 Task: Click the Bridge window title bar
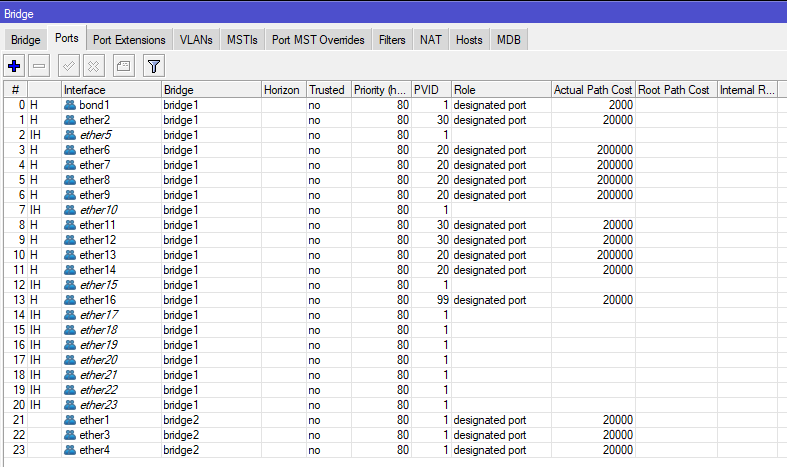tap(394, 13)
